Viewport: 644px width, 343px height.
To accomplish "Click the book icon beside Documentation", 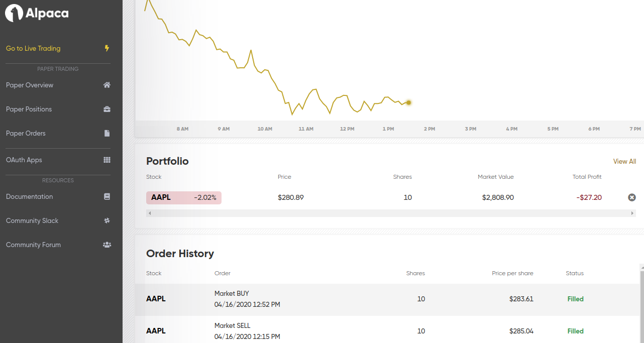I will point(106,196).
